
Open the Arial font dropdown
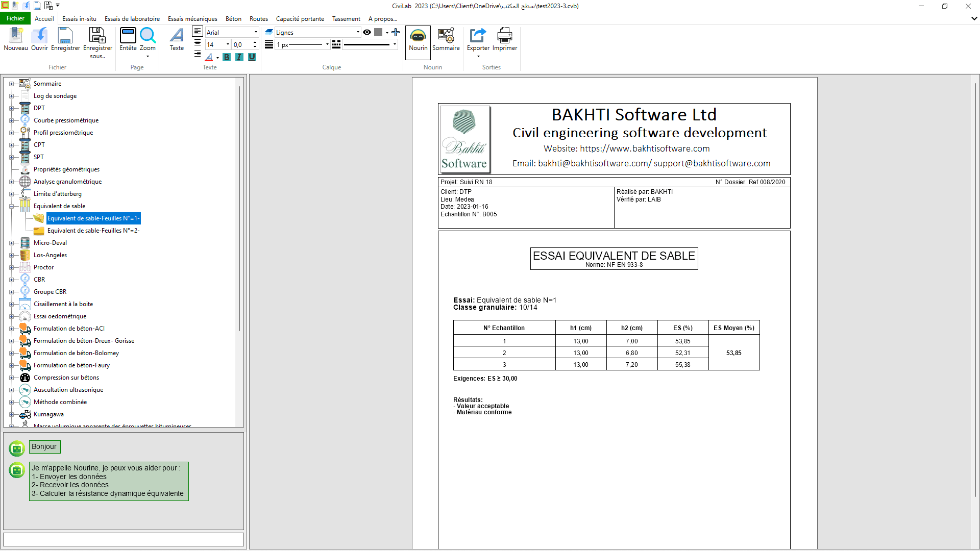pyautogui.click(x=256, y=32)
